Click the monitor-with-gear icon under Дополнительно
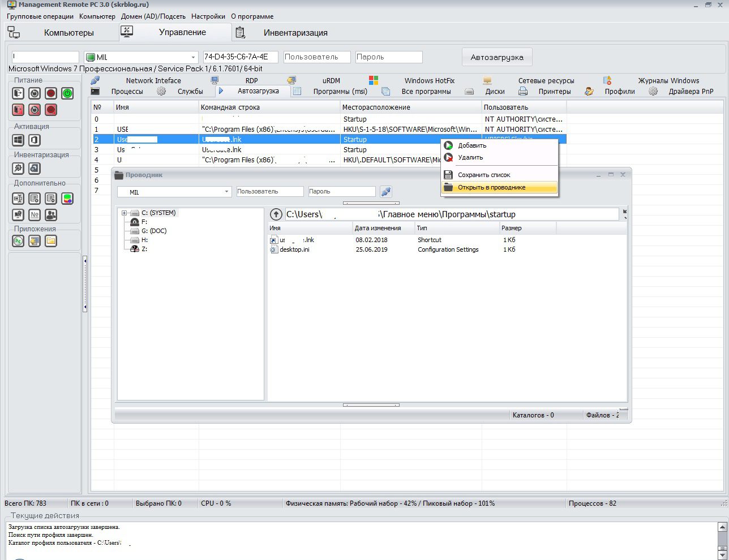This screenshot has width=729, height=560. 18,215
